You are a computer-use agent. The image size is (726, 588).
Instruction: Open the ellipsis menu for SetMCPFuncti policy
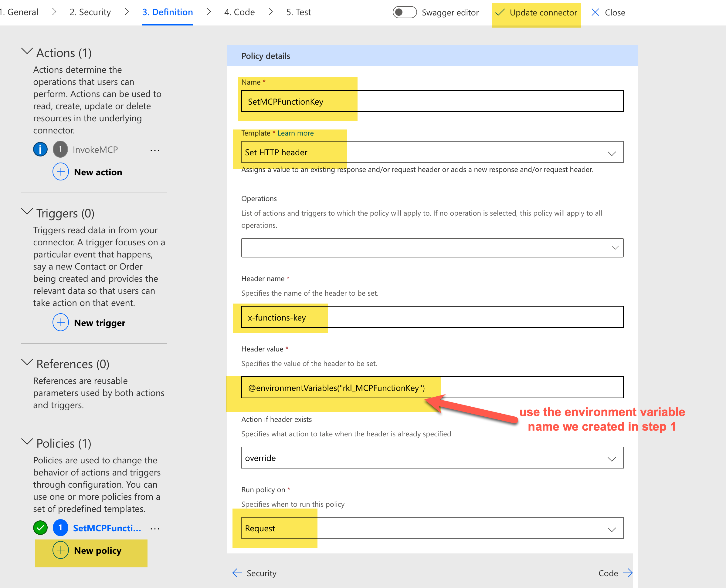click(155, 528)
